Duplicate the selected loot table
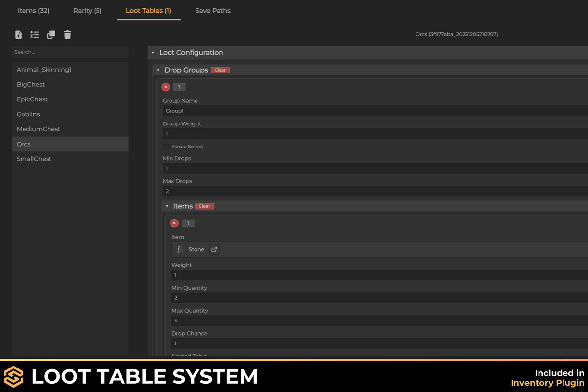Screen dimensions: 588x392 click(50, 35)
